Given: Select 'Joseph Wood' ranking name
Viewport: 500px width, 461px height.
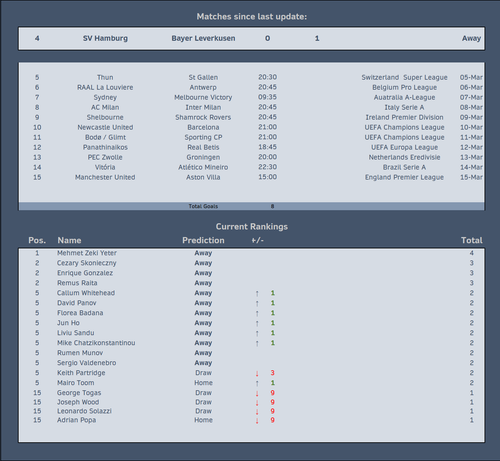Looking at the screenshot, I should [78, 402].
